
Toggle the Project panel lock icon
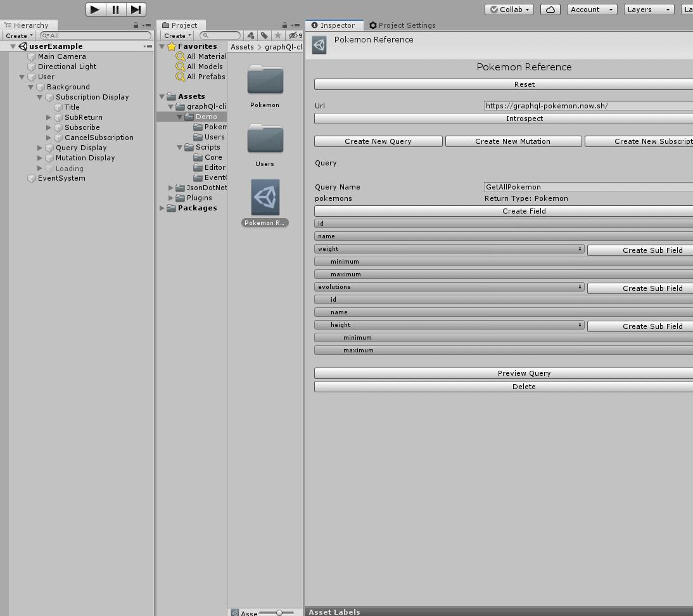coord(284,25)
